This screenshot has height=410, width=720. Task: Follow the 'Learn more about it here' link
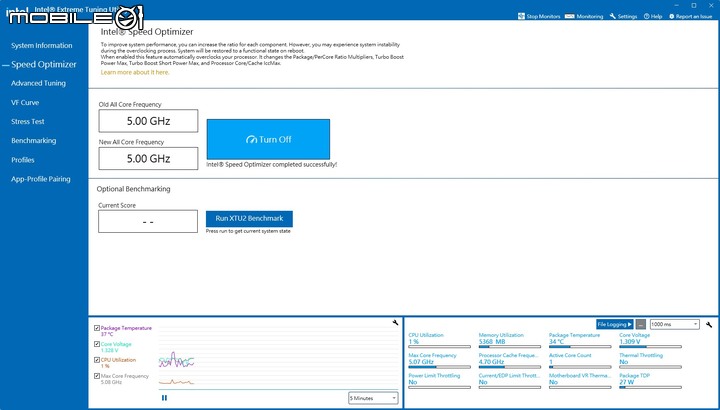135,73
